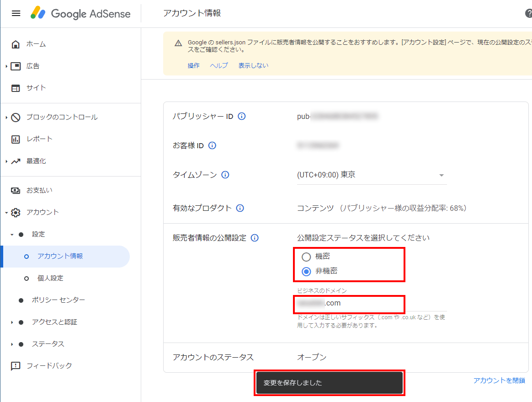Click info icon next to 有効なプロダクト
532x402 pixels.
click(x=240, y=208)
